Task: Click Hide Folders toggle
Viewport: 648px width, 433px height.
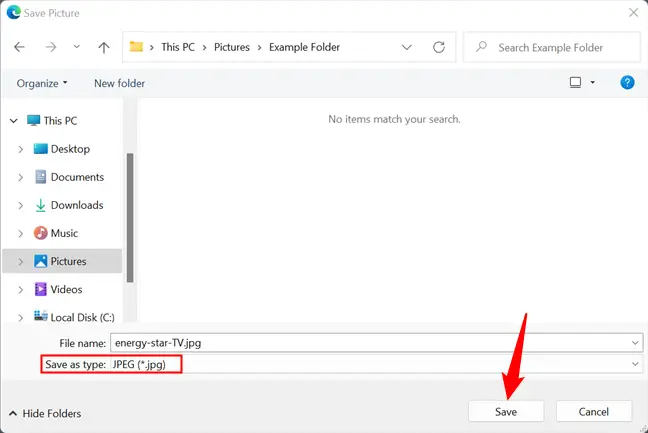Action: pos(45,414)
